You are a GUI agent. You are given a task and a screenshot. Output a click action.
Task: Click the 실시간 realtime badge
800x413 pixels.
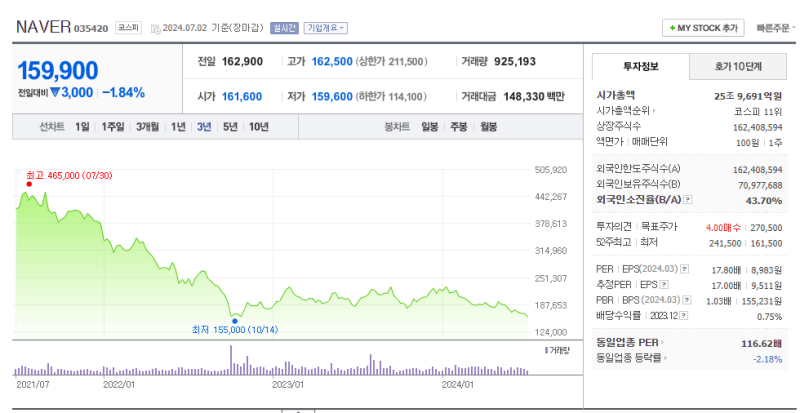[x=284, y=28]
